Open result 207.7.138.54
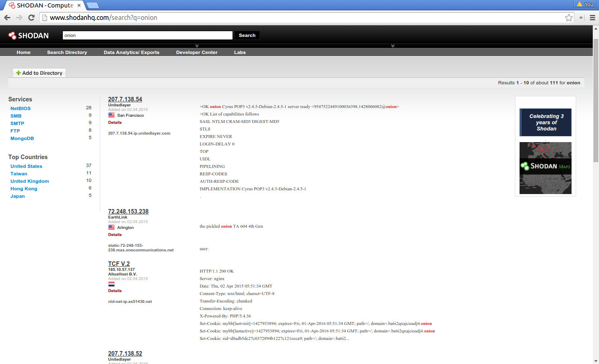599x364 pixels. click(125, 99)
